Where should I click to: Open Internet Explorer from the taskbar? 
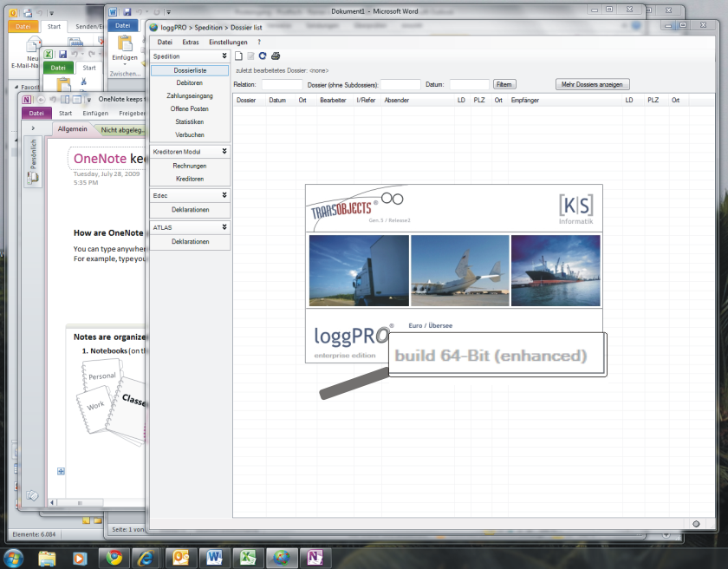click(x=146, y=558)
